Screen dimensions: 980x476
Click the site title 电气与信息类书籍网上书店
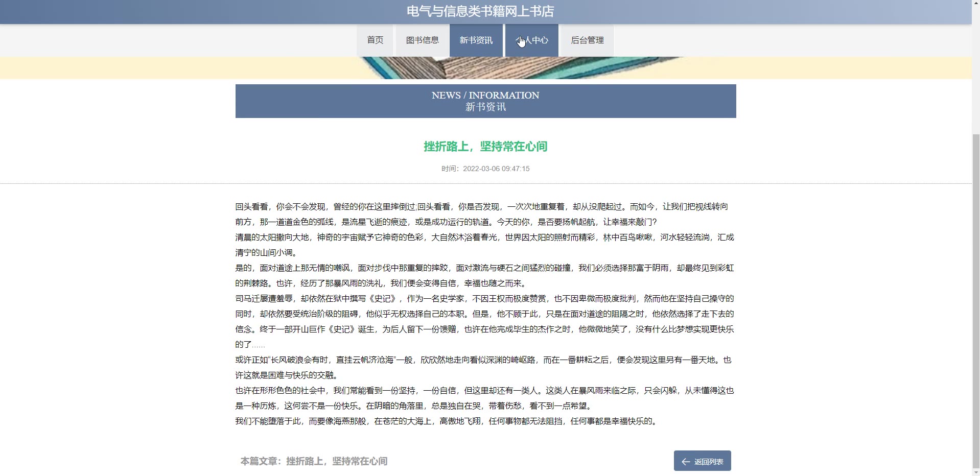point(480,11)
